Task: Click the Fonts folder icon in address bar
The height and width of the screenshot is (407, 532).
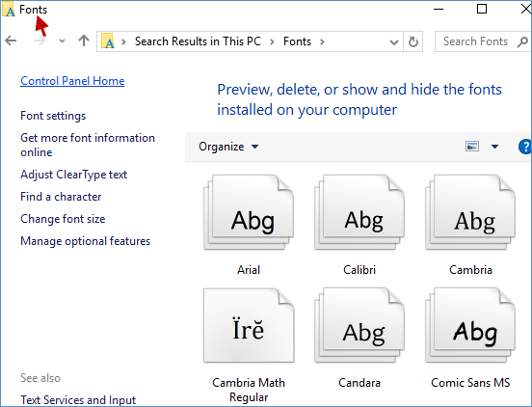Action: [108, 41]
